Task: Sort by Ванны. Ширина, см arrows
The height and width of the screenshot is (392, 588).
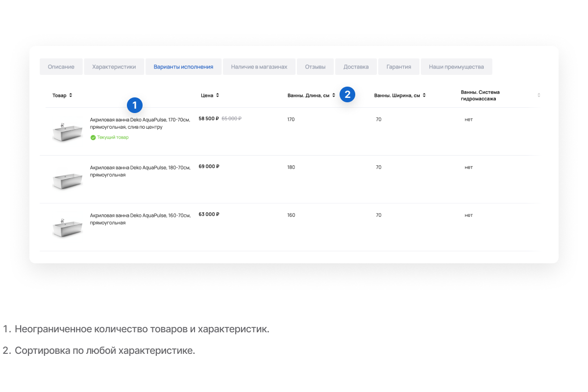Action: 424,95
